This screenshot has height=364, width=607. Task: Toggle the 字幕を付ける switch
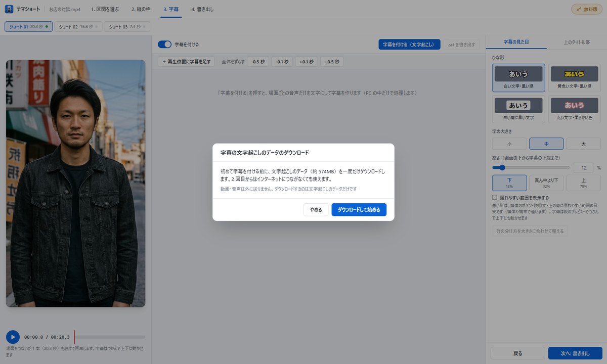(x=165, y=44)
